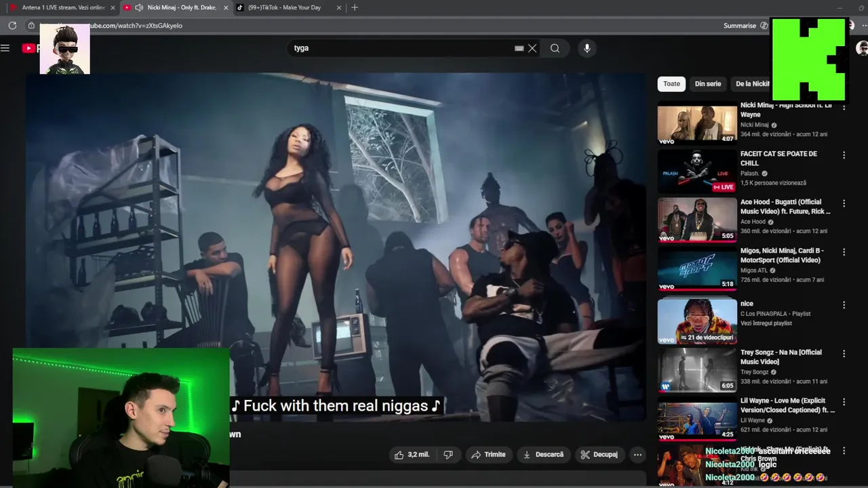Click the Vezi întregul playlist link
868x488 pixels.
[766, 323]
